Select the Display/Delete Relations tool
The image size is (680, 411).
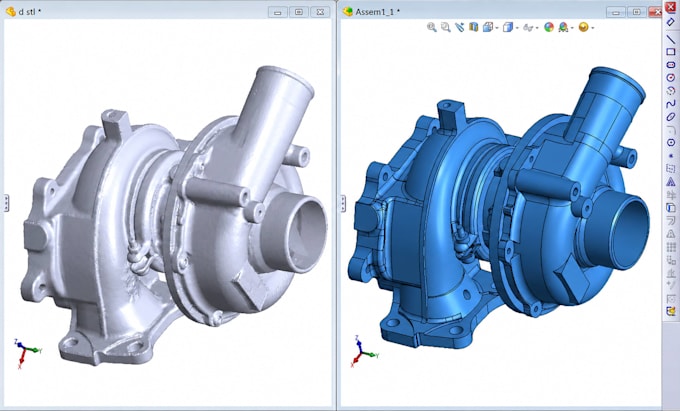coord(671,273)
